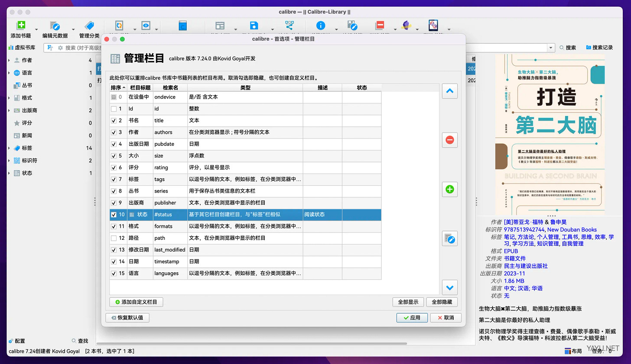Click the Book details info icon

(x=321, y=26)
